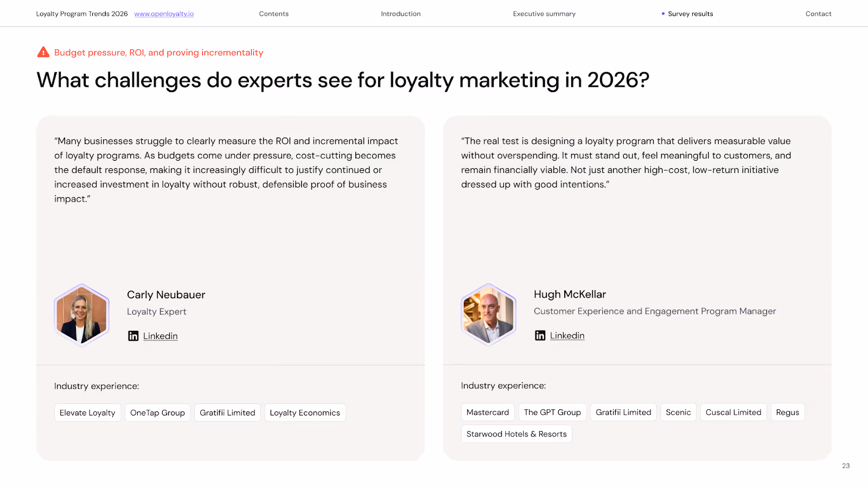Click Gratifii Limited tag under Carly Neubauer
The width and height of the screenshot is (868, 488).
pyautogui.click(x=227, y=413)
